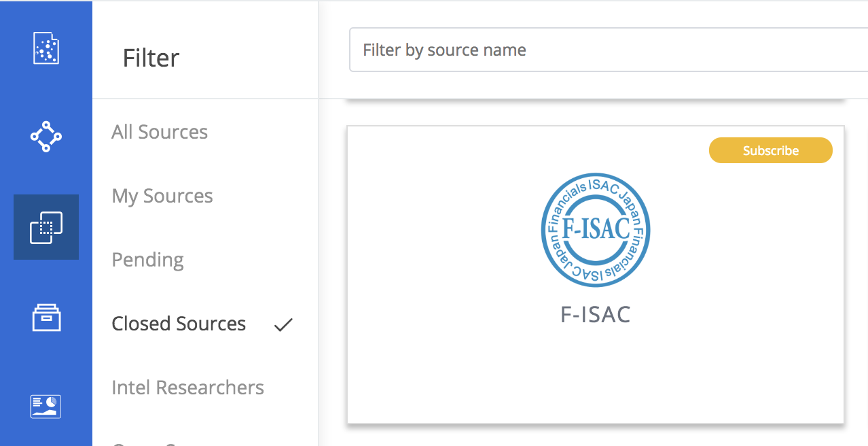Click the empty gap below the F-ISAC card

point(596,436)
